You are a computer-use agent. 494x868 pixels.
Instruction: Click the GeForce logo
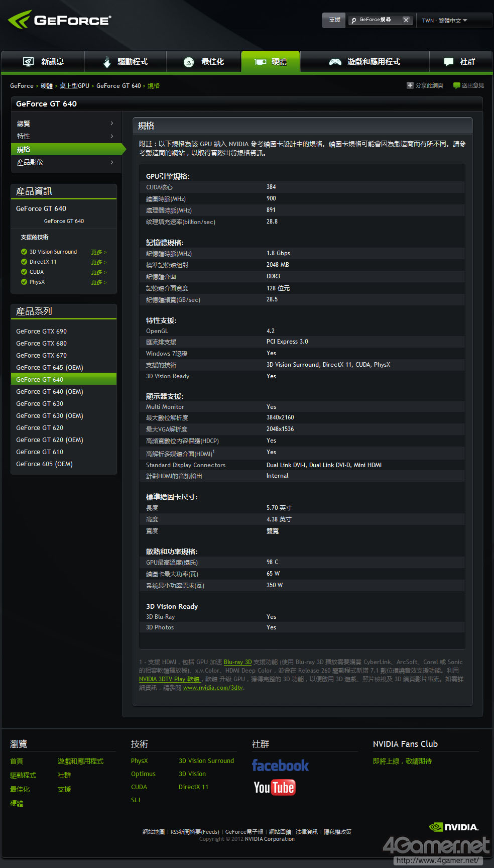59,20
